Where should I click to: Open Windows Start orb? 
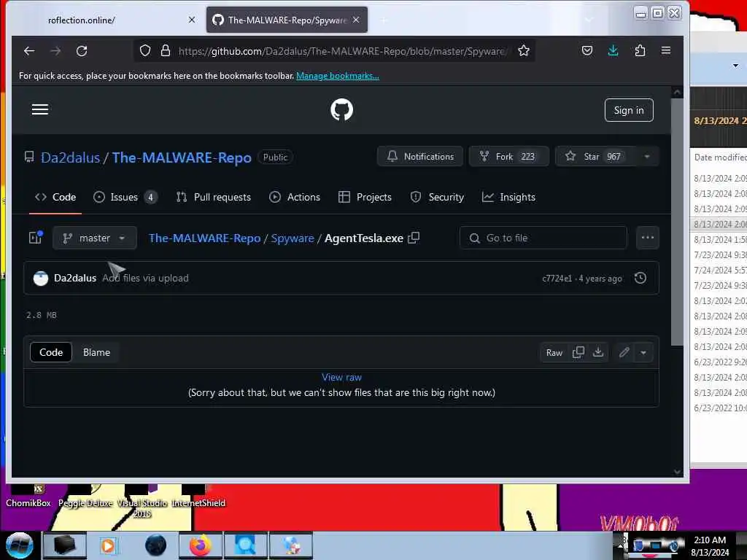pyautogui.click(x=19, y=545)
